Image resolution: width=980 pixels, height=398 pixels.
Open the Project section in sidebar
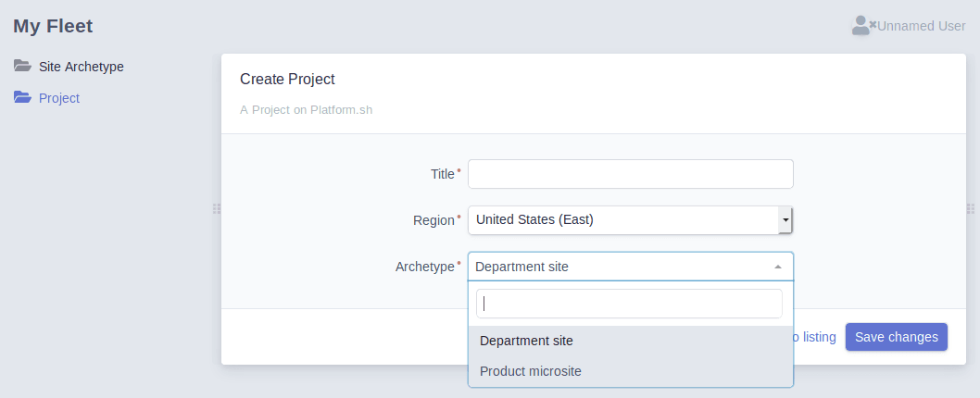click(58, 98)
